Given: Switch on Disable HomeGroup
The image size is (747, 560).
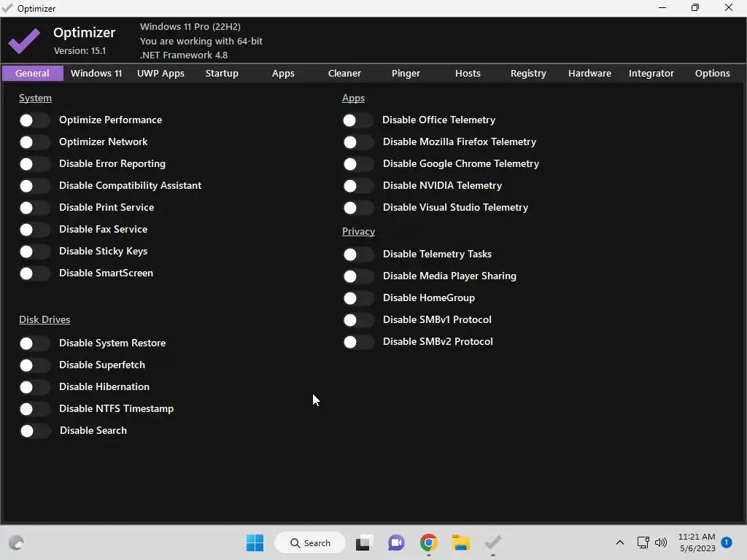Looking at the screenshot, I should [358, 298].
